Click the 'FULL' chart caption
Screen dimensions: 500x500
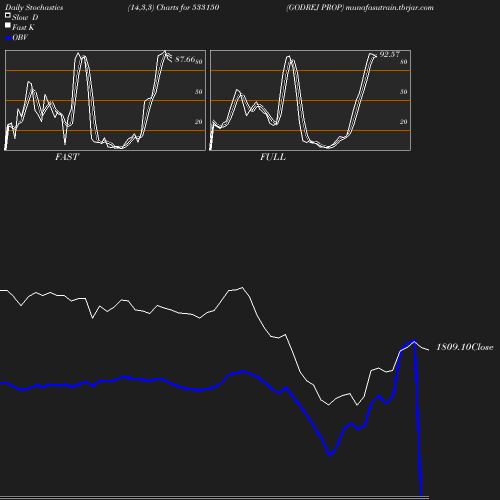pos(273,157)
